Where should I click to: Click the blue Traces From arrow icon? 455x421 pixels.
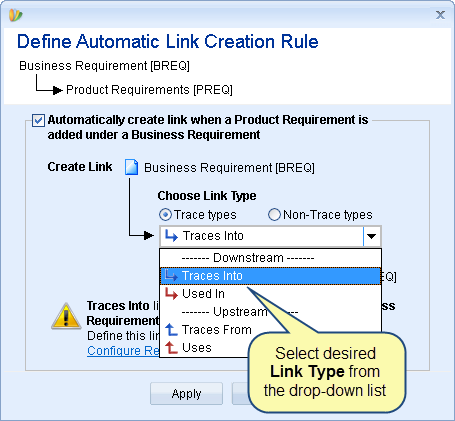coord(171,330)
